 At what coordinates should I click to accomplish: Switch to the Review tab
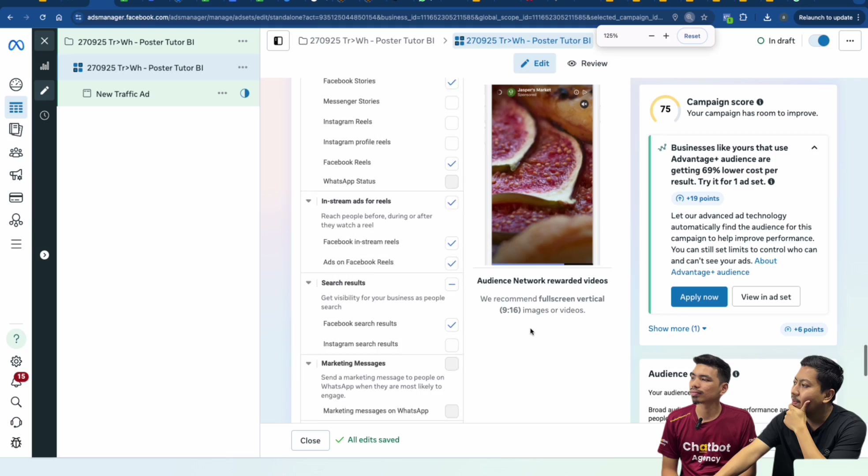(587, 63)
